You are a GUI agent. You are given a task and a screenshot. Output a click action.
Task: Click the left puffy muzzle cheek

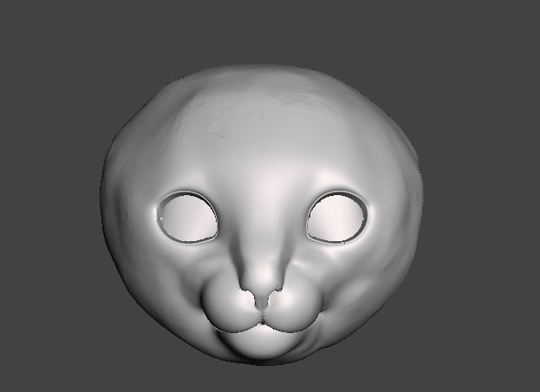pos(226,308)
